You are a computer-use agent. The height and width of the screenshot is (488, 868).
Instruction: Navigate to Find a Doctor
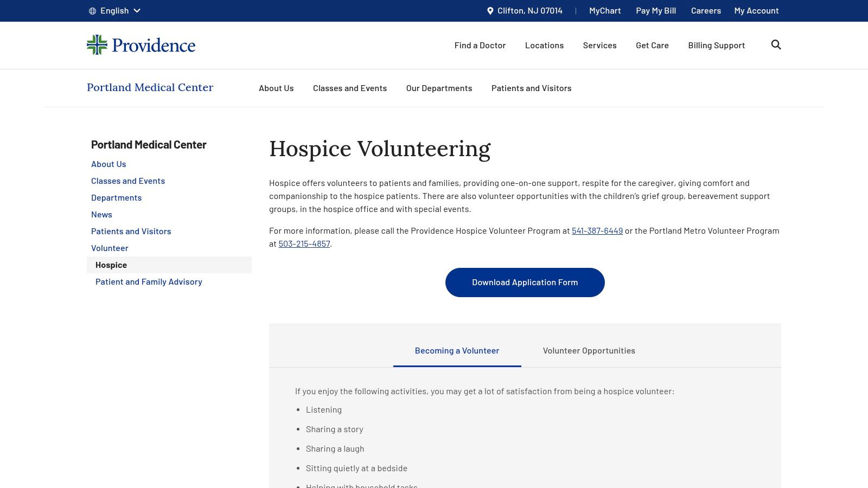pyautogui.click(x=480, y=45)
